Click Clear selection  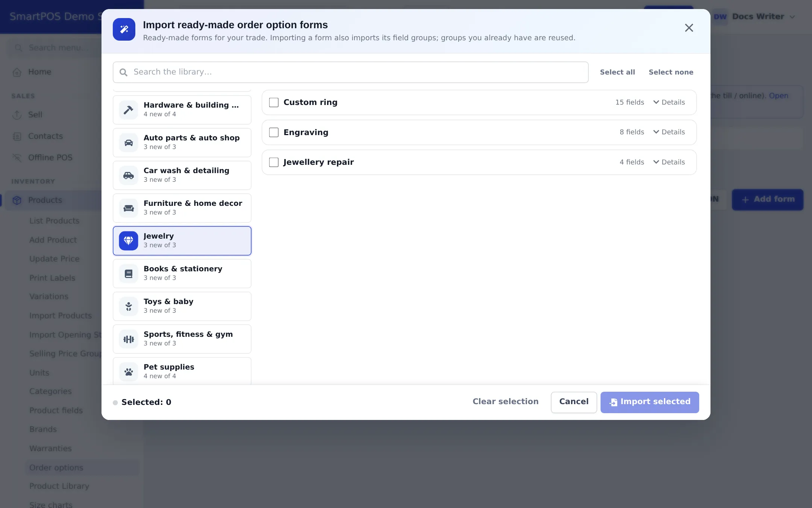click(505, 402)
